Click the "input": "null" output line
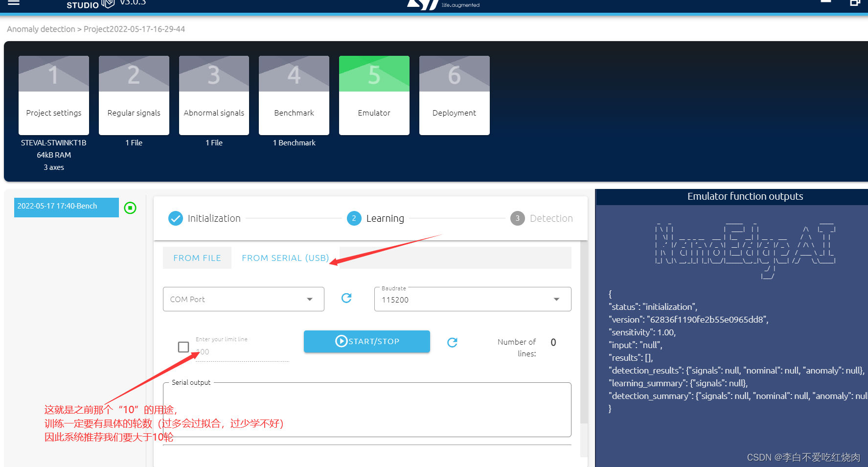This screenshot has width=868, height=467. coord(636,345)
